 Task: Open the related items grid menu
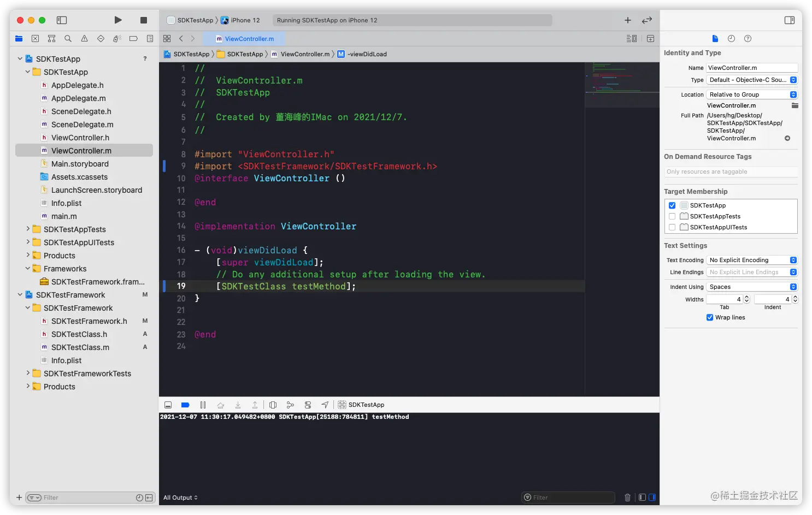[x=167, y=39]
